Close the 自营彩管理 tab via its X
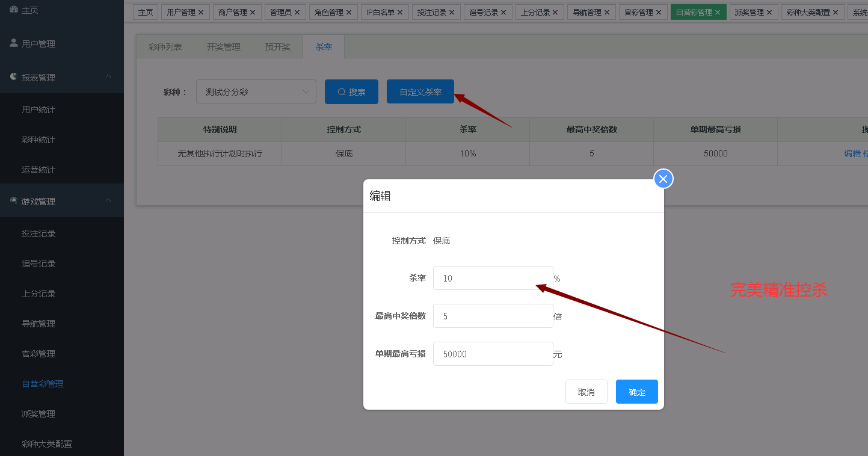 718,13
